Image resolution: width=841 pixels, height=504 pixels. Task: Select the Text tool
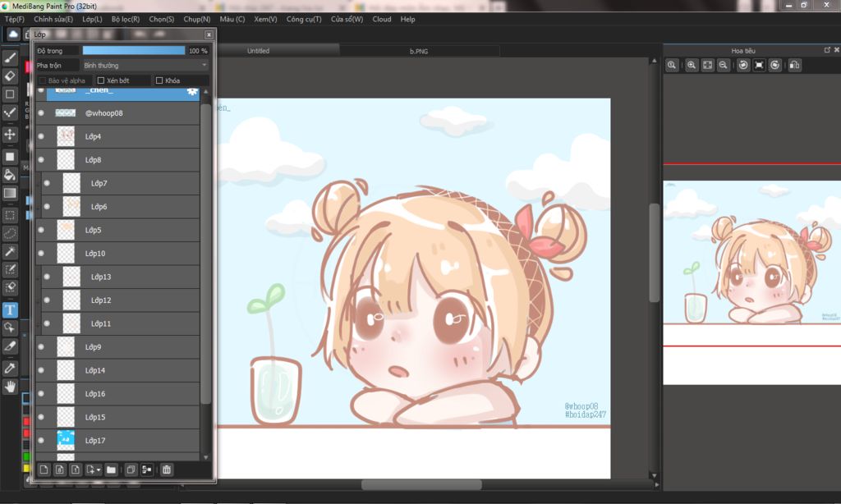pos(10,310)
